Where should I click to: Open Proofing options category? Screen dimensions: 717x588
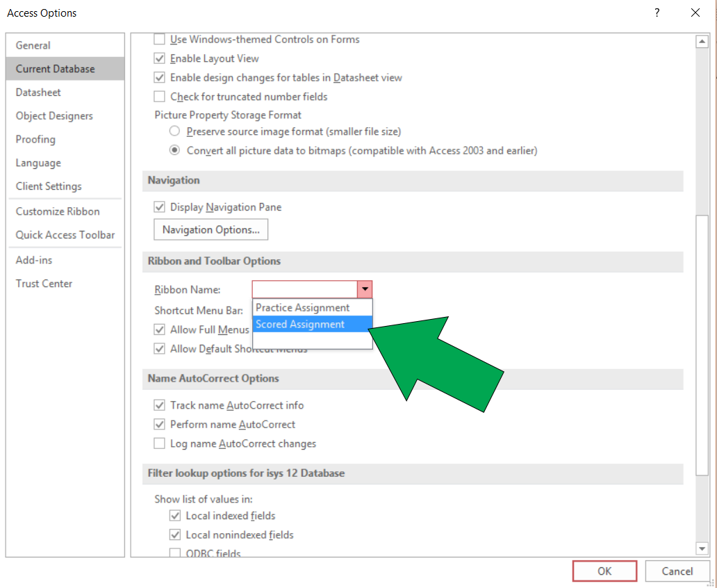pyautogui.click(x=65, y=139)
